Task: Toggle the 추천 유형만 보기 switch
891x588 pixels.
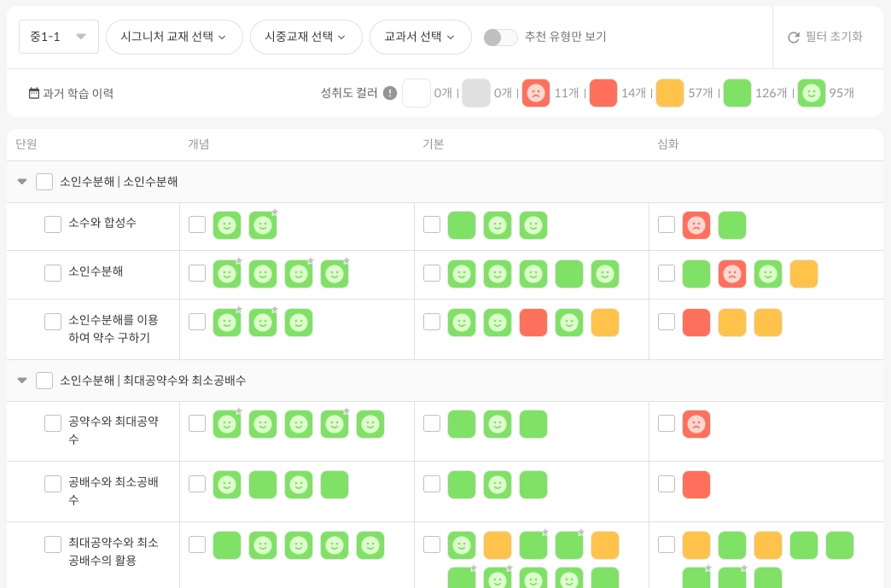Action: pyautogui.click(x=501, y=38)
